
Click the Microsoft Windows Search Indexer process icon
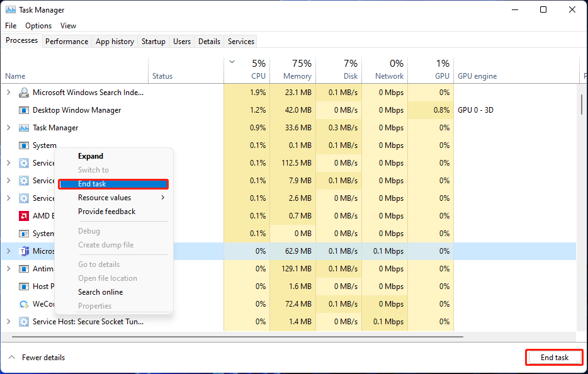[x=24, y=93]
